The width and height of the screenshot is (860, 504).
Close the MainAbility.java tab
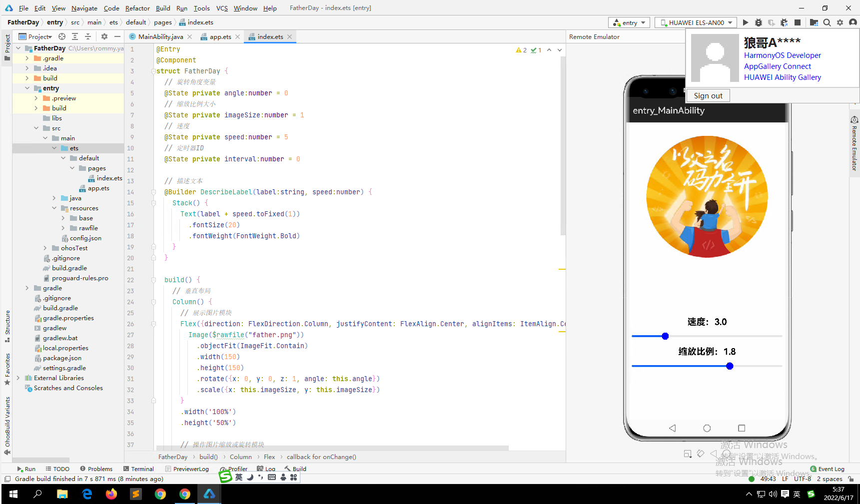tap(190, 37)
